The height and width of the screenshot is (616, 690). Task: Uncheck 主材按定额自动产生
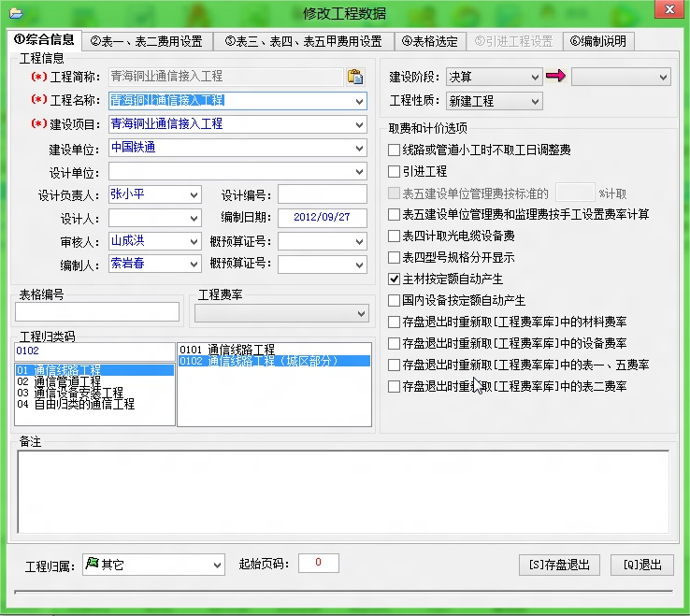click(x=394, y=279)
